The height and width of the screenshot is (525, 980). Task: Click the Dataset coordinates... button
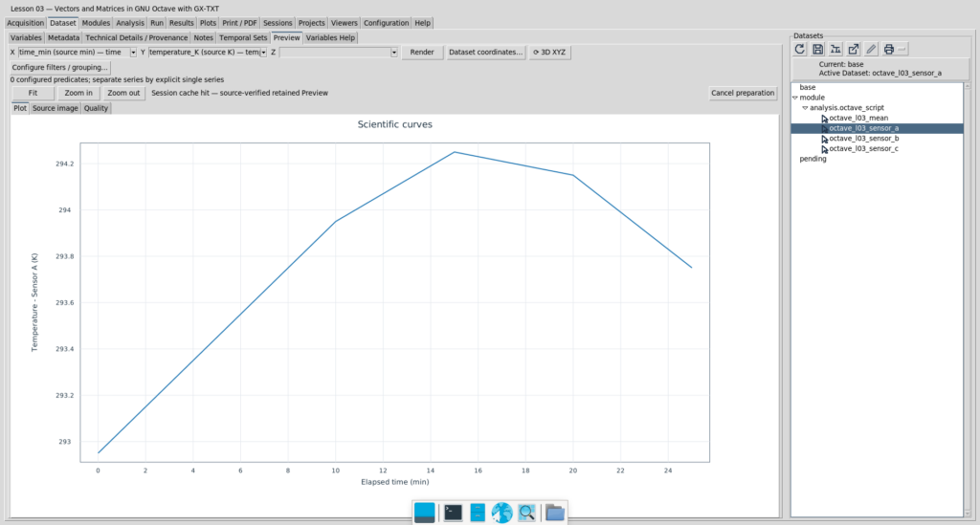coord(485,53)
